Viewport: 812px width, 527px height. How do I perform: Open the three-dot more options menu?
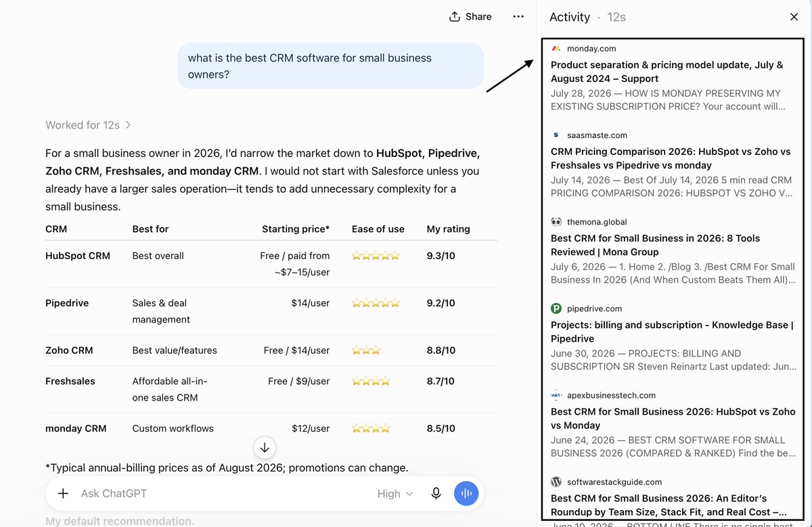pyautogui.click(x=518, y=16)
